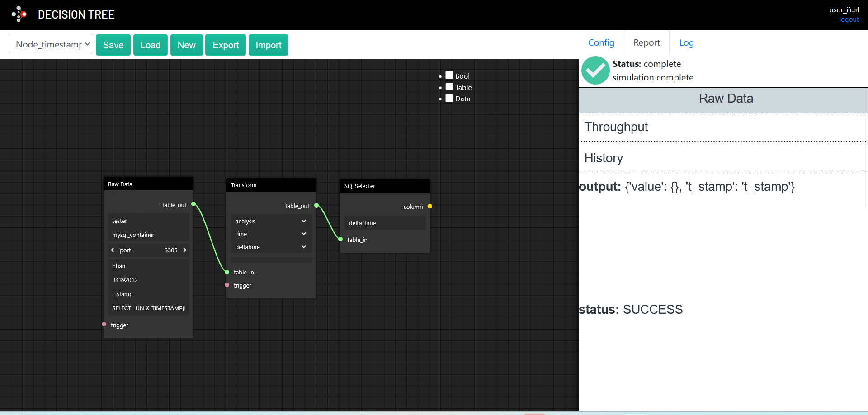
Task: Click the Save button
Action: (x=113, y=45)
